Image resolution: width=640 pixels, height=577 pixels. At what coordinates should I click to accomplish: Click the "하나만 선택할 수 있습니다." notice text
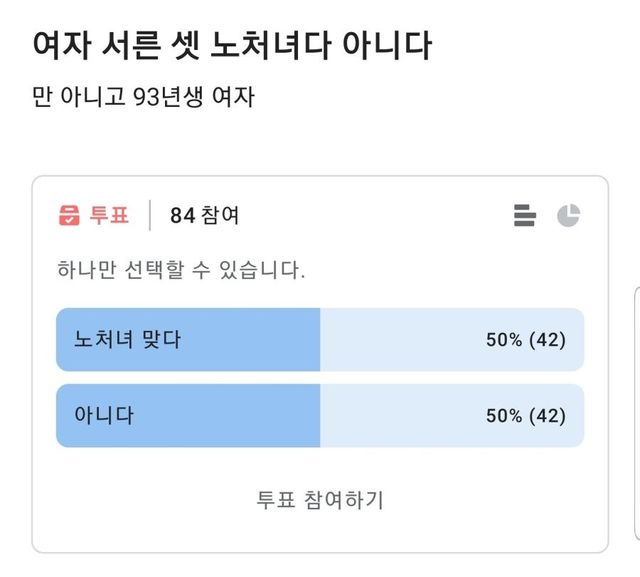pos(181,270)
